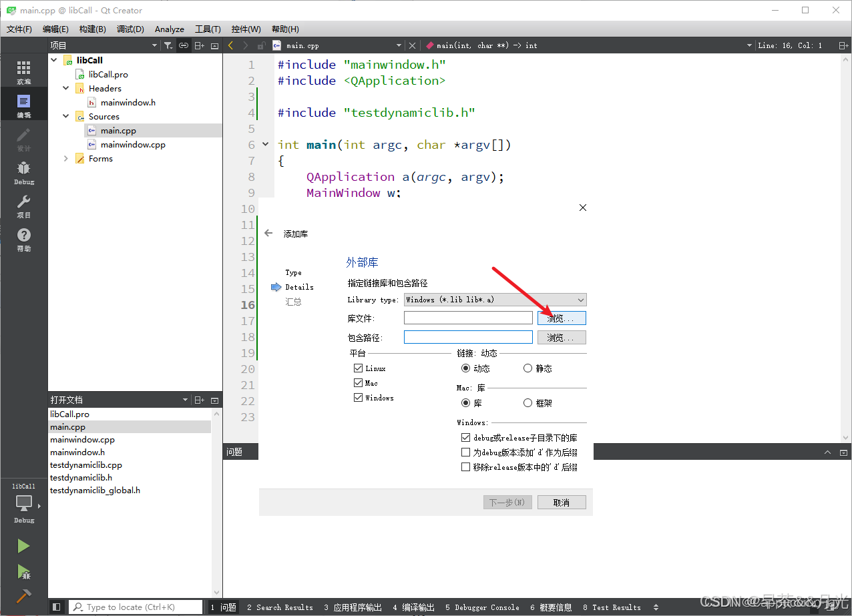Build project with hammer icon
The width and height of the screenshot is (852, 616).
pyautogui.click(x=23, y=596)
